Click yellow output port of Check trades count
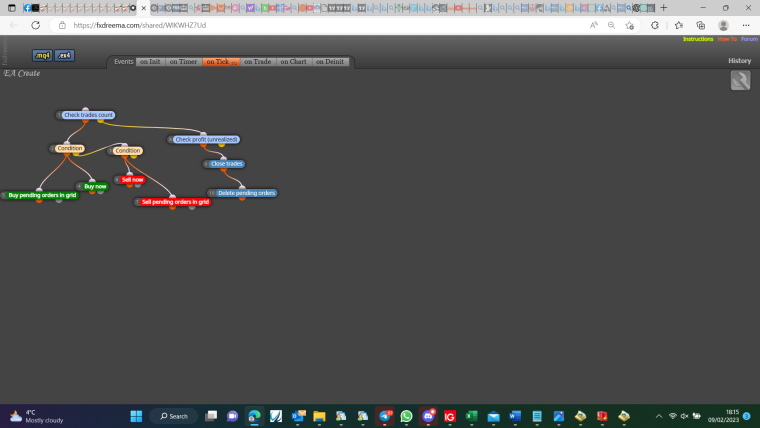The image size is (760, 428). tap(100, 120)
